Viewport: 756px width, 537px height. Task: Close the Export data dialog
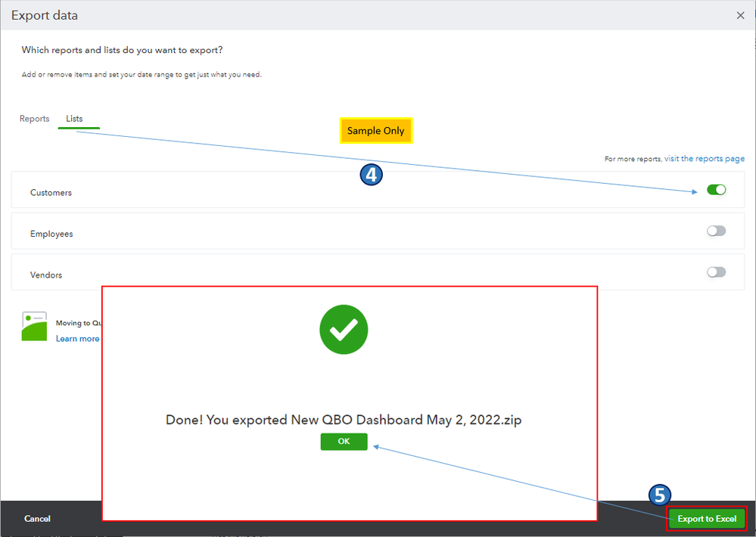click(740, 15)
